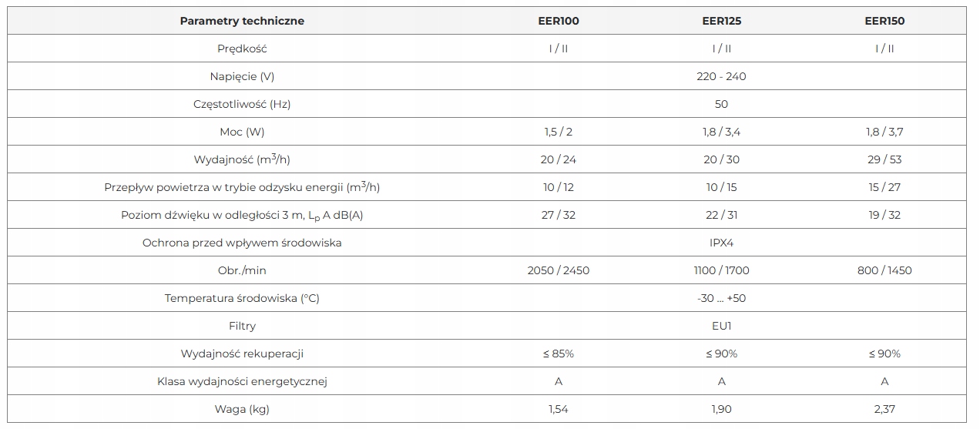This screenshot has height=429, width=980.
Task: Click the Temperatura środowiska row label
Action: [x=242, y=298]
